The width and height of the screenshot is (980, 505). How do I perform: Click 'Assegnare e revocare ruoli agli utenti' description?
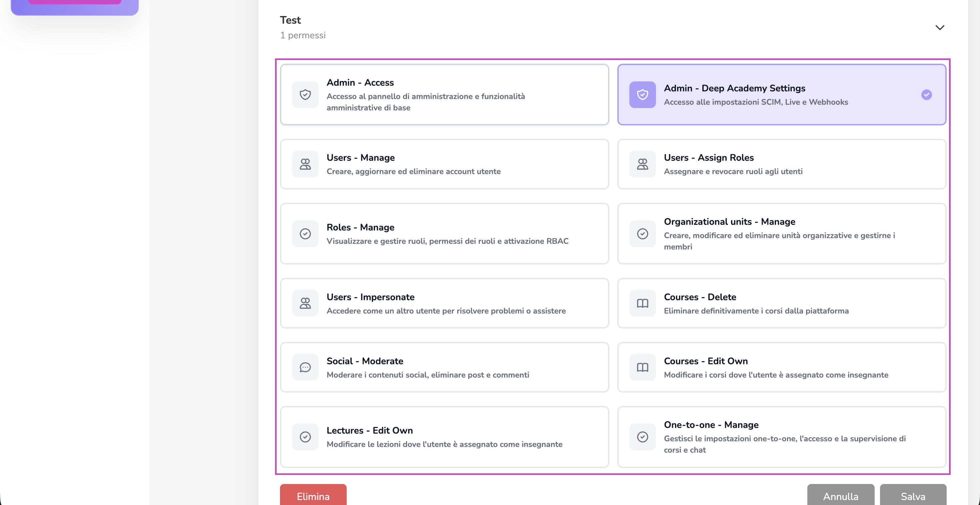tap(733, 172)
